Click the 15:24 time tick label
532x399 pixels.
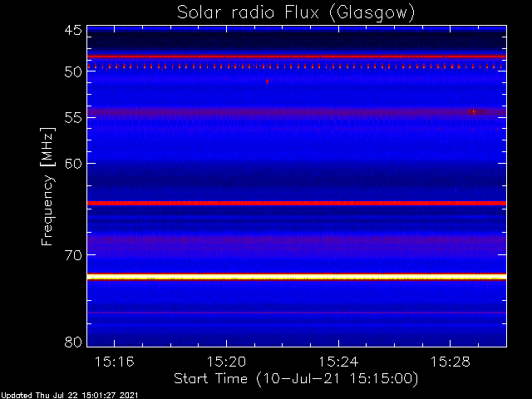click(338, 362)
